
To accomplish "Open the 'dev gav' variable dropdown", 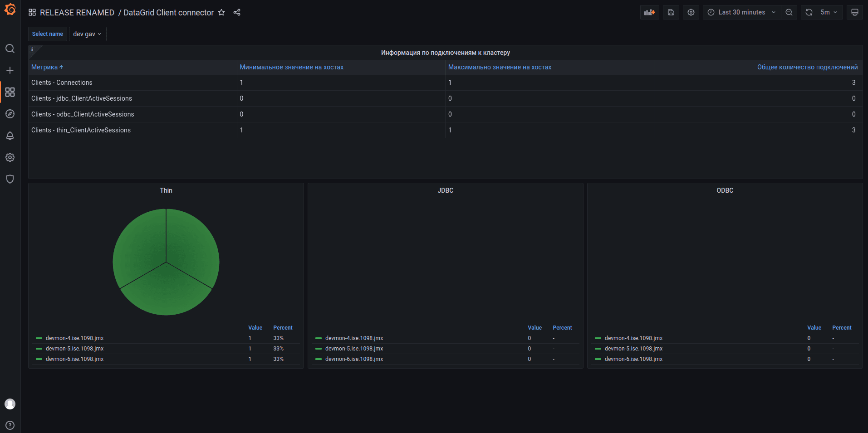I will (88, 34).
